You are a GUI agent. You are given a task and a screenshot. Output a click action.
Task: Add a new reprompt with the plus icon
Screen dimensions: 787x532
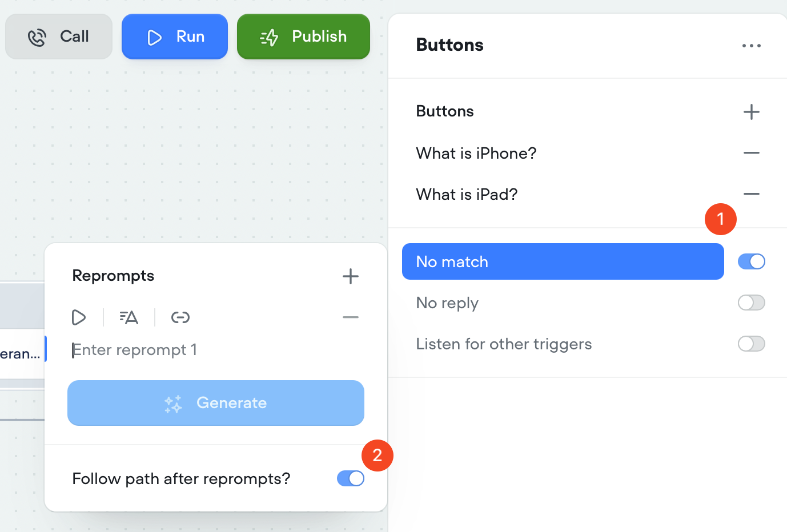(350, 276)
